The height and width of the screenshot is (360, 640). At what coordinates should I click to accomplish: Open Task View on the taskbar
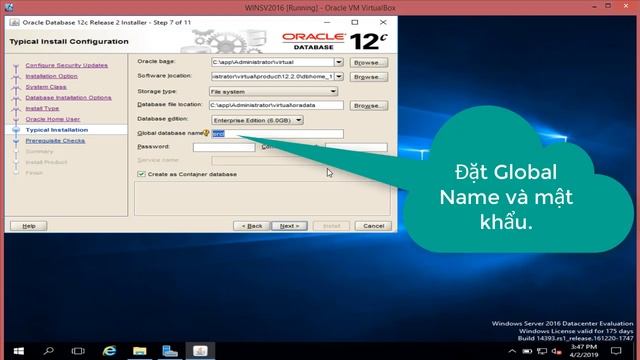click(x=78, y=351)
